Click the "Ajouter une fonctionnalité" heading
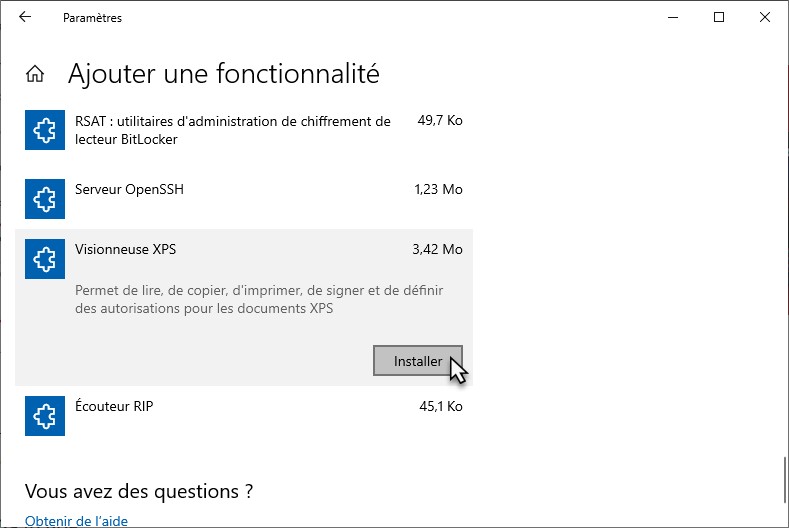The width and height of the screenshot is (789, 528). 223,74
